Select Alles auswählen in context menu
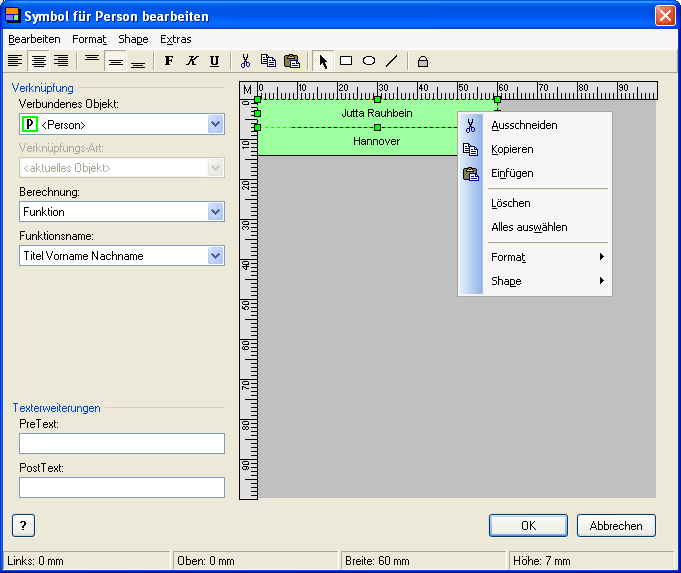The height and width of the screenshot is (573, 681). [529, 227]
